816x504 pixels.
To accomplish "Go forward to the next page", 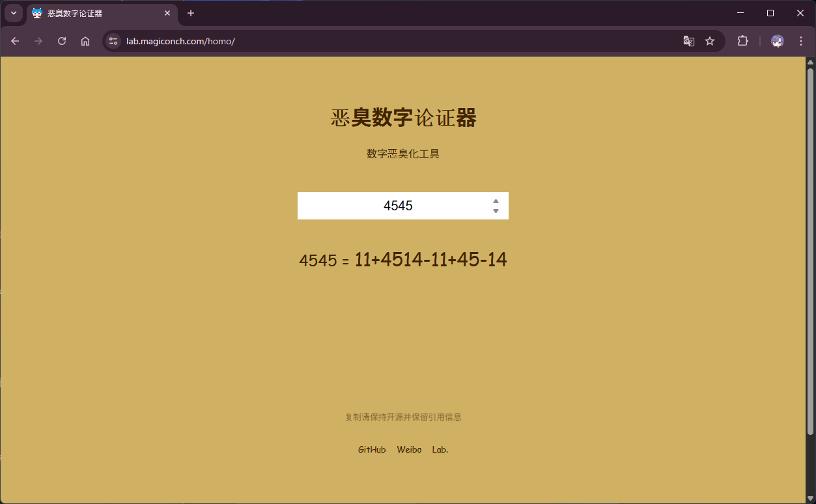I will (x=38, y=41).
